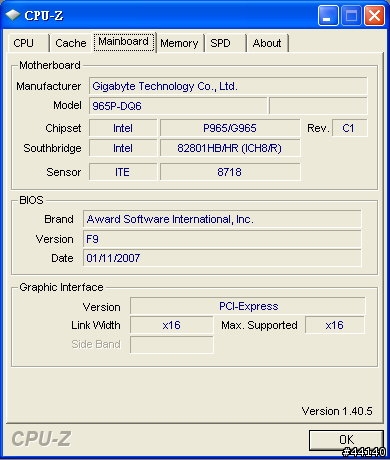
Task: Click the 82801HB/HR (ICH8/R) value
Action: coord(230,148)
